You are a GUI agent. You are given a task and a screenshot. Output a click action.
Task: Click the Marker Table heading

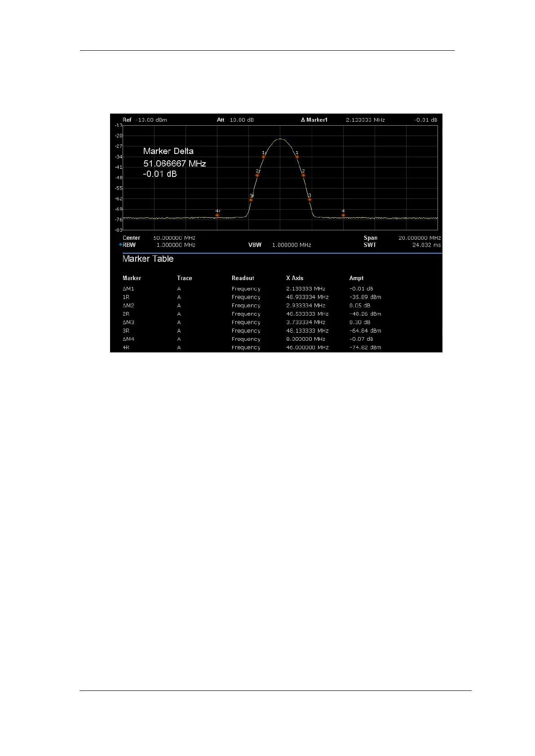148,259
